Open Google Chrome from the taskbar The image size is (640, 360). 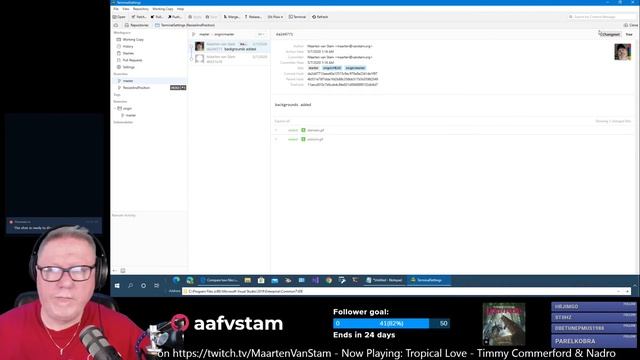329,280
